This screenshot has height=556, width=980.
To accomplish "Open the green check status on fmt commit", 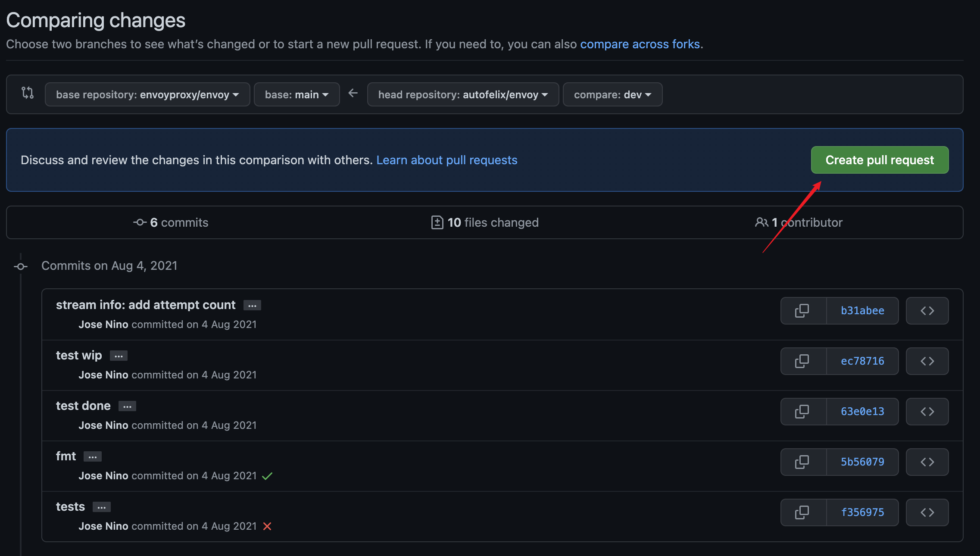I will pyautogui.click(x=267, y=476).
